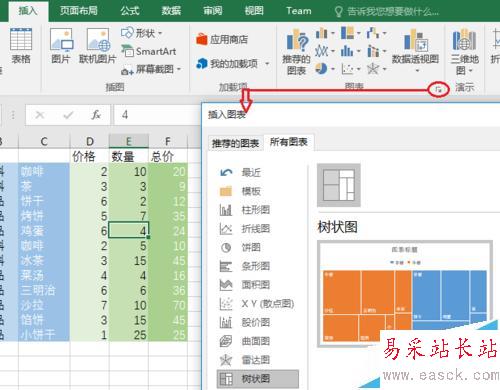
Task: Select the 所有图表 dialog tab
Action: point(289,142)
